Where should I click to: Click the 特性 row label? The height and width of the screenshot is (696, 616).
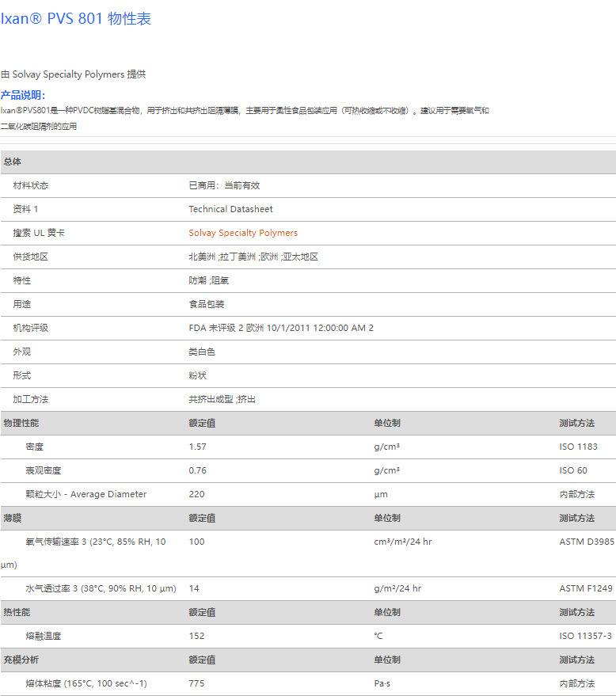21,280
